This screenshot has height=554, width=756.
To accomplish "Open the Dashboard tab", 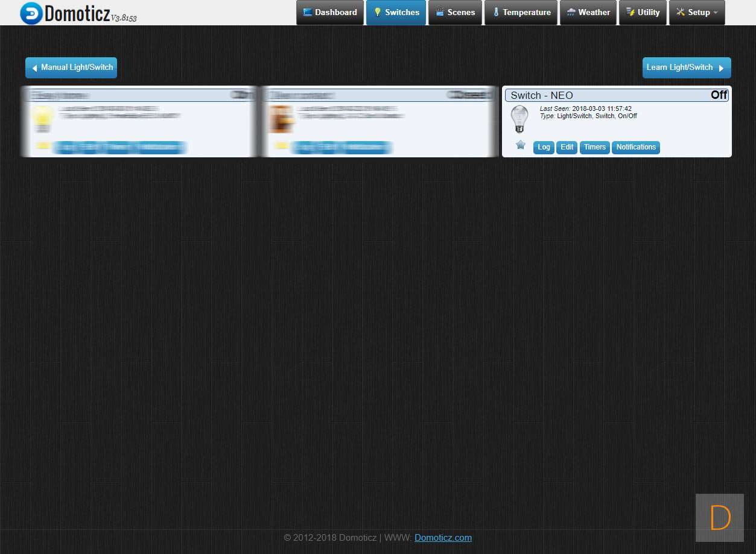I will tap(330, 13).
